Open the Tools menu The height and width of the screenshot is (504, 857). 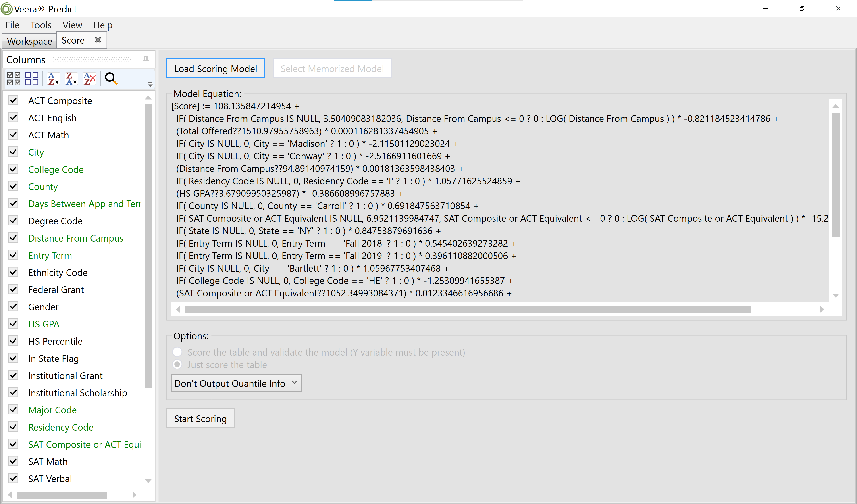pyautogui.click(x=41, y=25)
